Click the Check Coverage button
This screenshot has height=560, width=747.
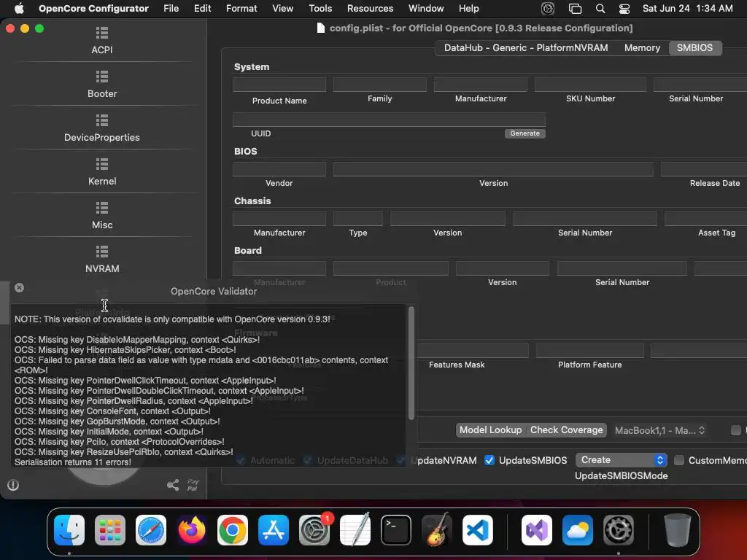[x=566, y=430]
